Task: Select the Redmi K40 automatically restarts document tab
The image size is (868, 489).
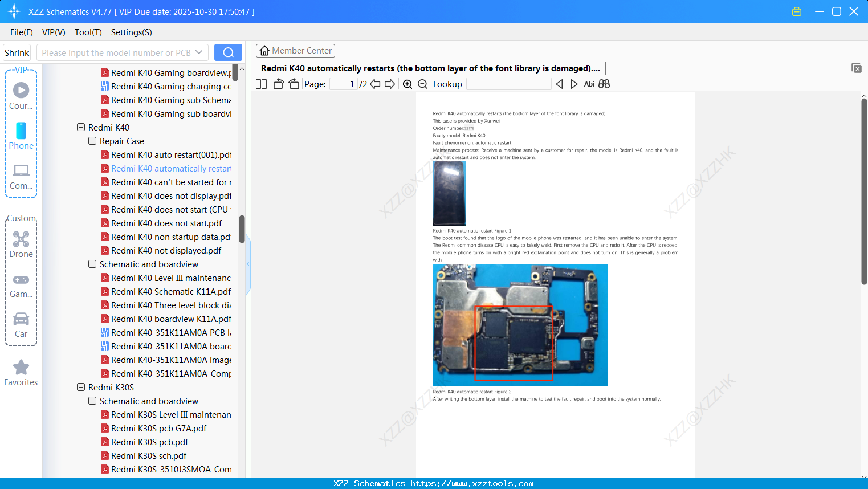Action: point(430,68)
